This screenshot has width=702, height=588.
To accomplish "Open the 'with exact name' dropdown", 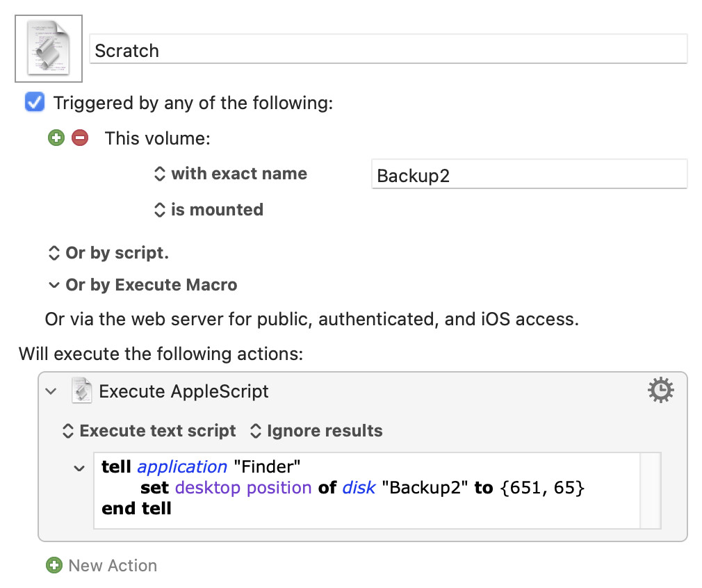I will (x=231, y=174).
